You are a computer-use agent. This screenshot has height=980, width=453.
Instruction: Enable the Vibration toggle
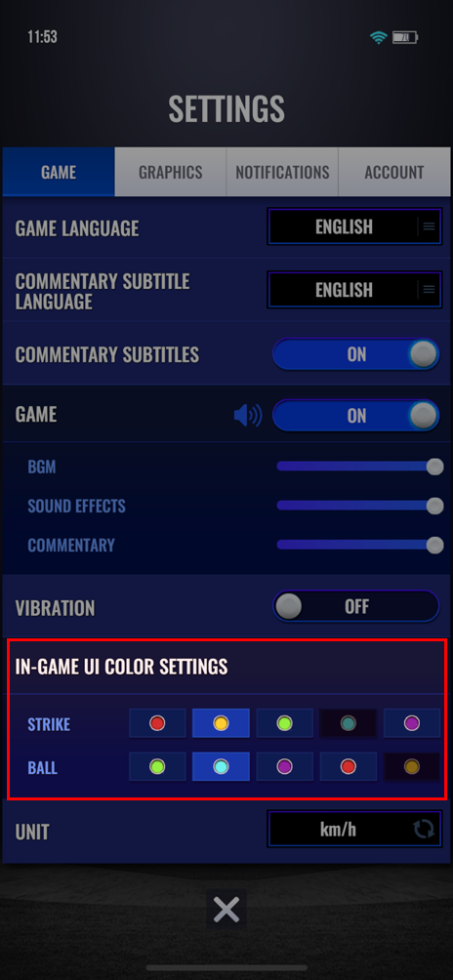click(x=356, y=606)
